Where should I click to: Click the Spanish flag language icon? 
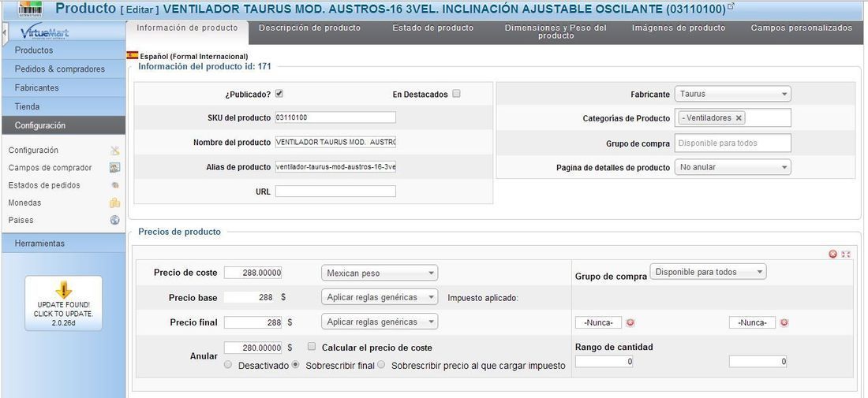[x=133, y=55]
